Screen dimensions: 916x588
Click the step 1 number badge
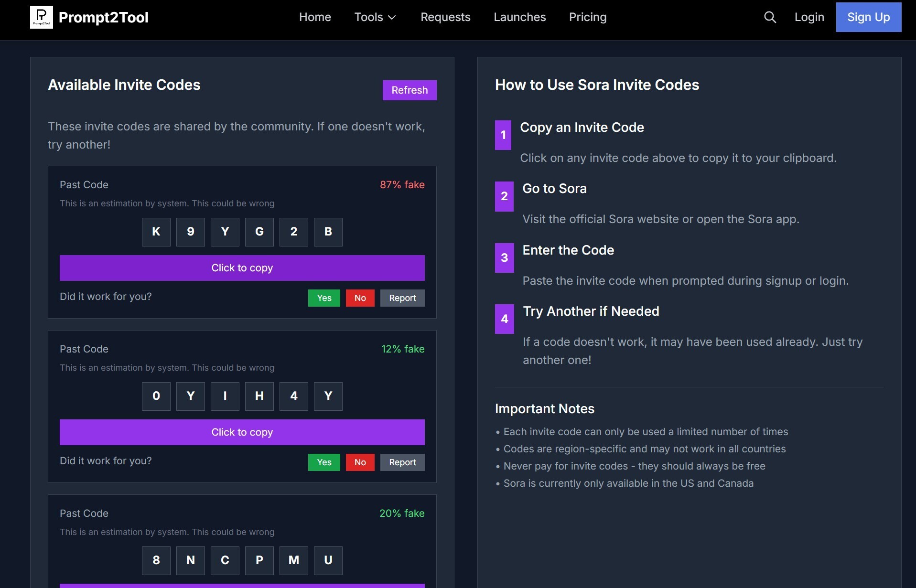(x=503, y=135)
